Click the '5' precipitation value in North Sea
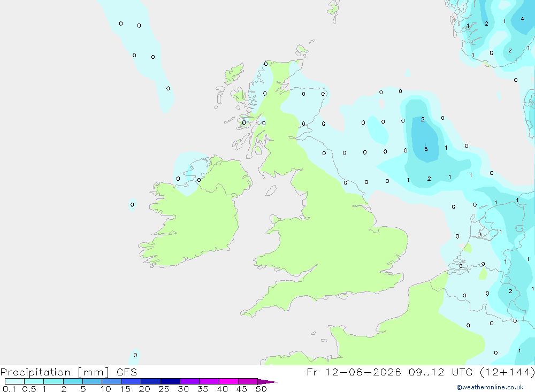The height and width of the screenshot is (392, 535). pos(426,149)
